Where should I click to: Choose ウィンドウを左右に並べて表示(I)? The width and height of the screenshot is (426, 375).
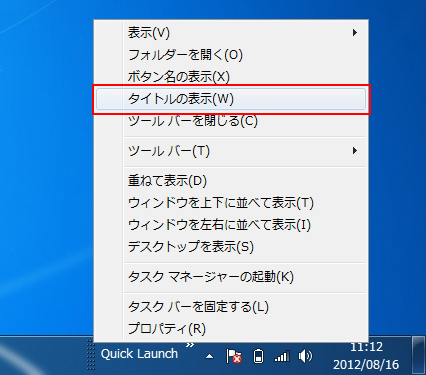[x=231, y=225]
